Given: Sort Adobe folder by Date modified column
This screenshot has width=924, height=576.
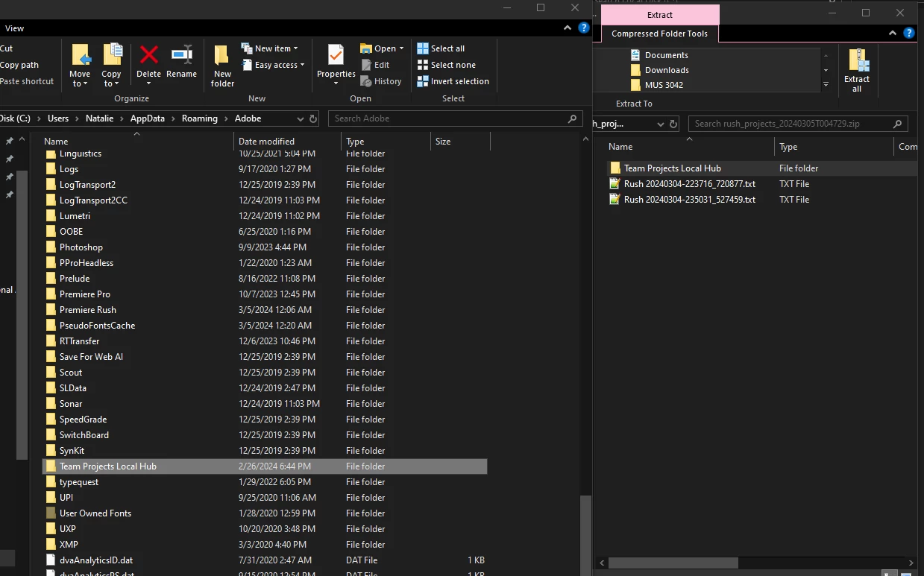Looking at the screenshot, I should 287,142.
